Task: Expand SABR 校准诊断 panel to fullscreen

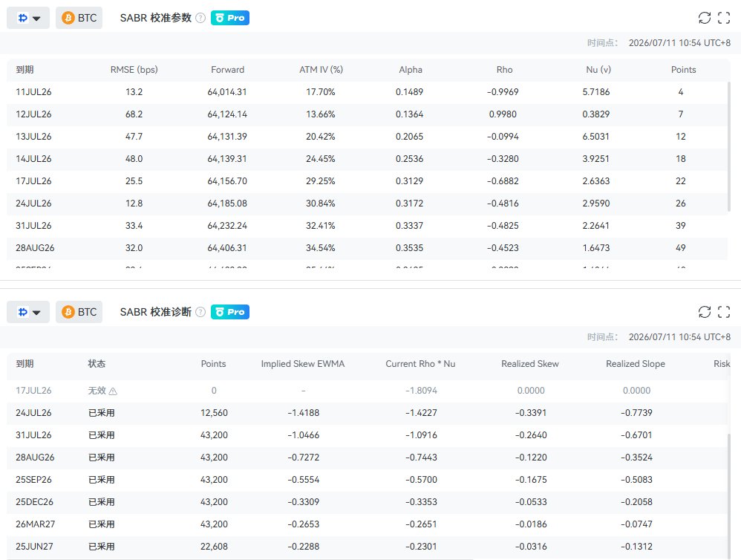Action: [724, 312]
